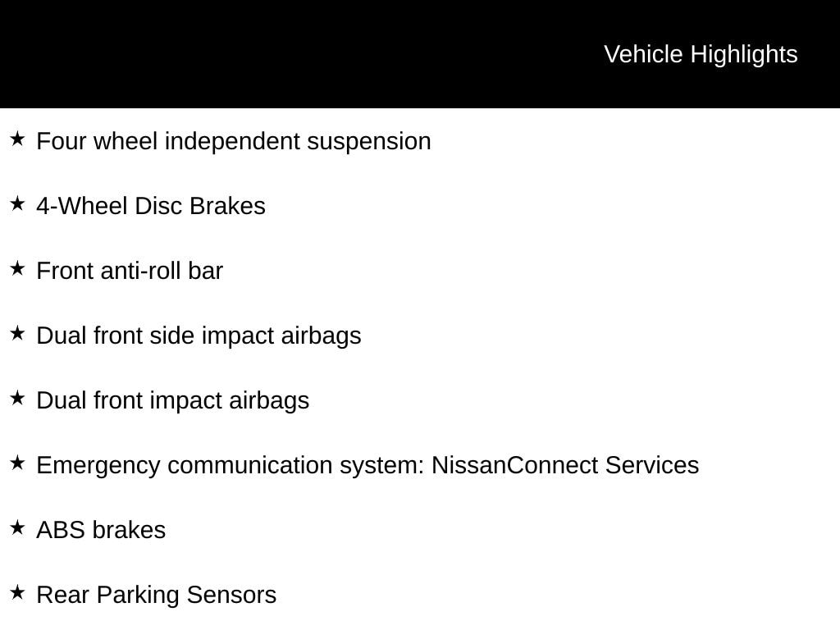The width and height of the screenshot is (840, 630).
Task: Select the Four wheel independent suspension text
Action: (234, 142)
